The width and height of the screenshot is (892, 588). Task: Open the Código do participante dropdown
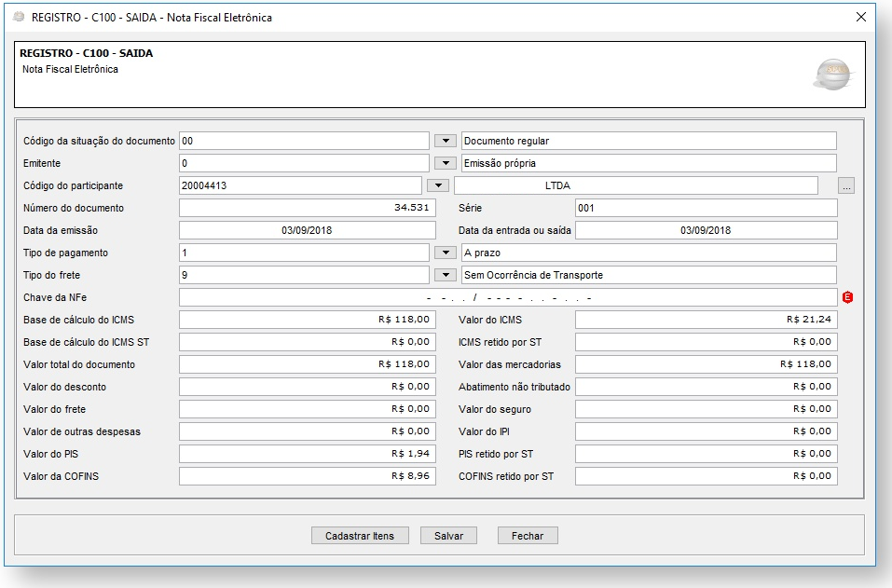[x=438, y=186]
